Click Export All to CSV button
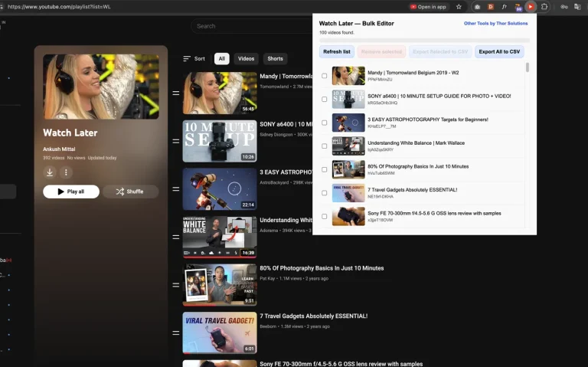The width and height of the screenshot is (588, 367). pos(499,52)
